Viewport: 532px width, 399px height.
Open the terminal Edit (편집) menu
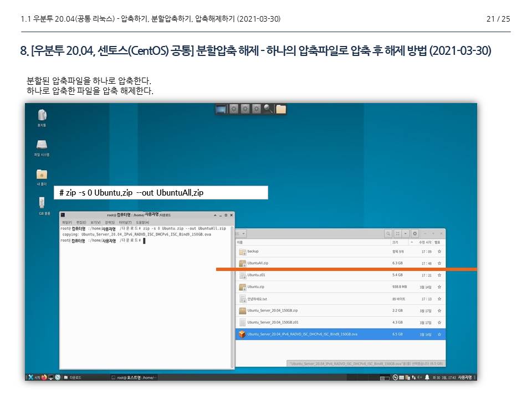click(81, 223)
